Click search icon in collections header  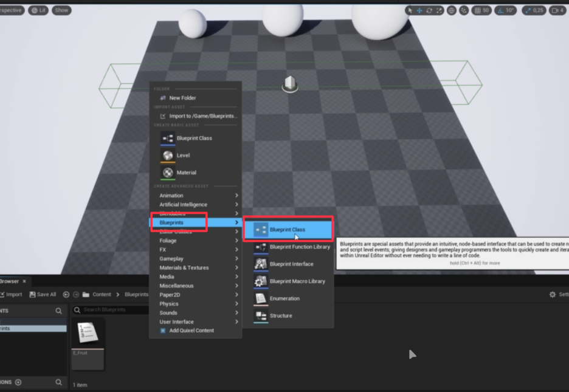click(x=58, y=382)
